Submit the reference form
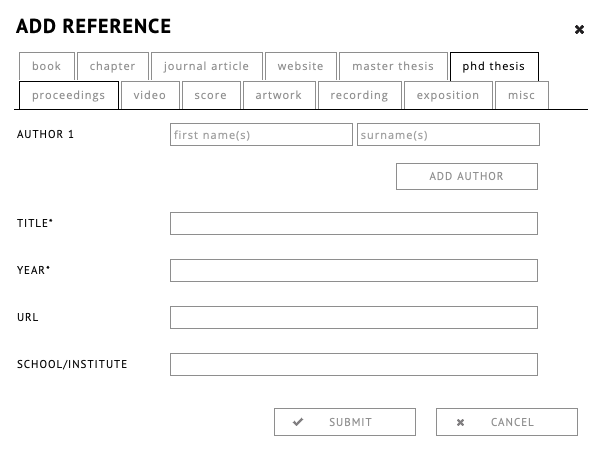Image resolution: width=602 pixels, height=453 pixels. (345, 422)
